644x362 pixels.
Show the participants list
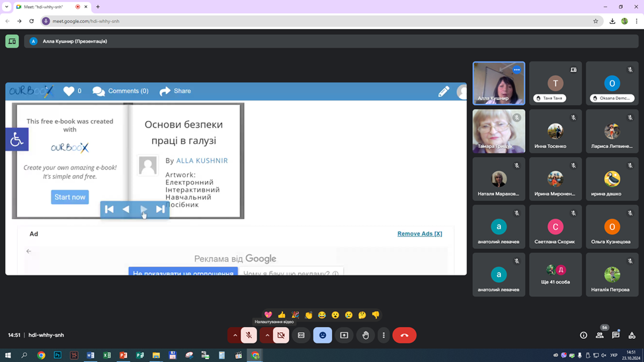pyautogui.click(x=600, y=336)
